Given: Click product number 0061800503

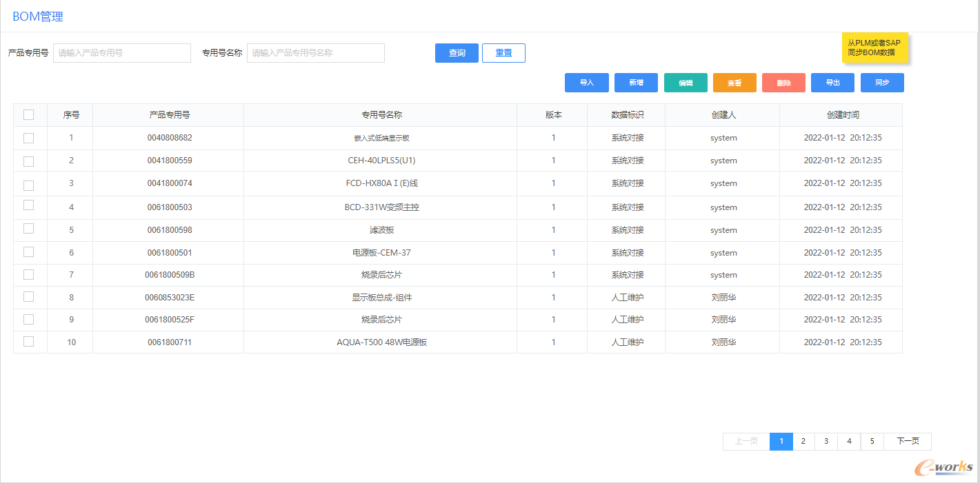Looking at the screenshot, I should tap(170, 207).
